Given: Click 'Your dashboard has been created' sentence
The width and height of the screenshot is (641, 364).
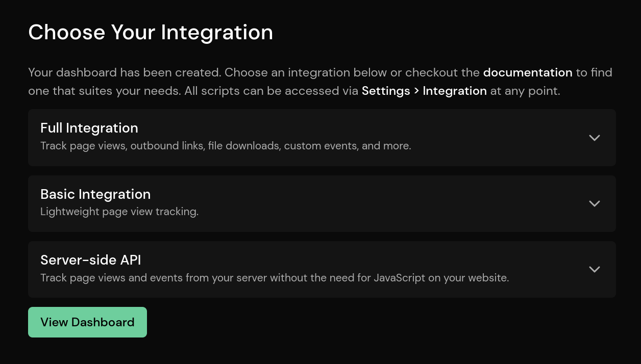Looking at the screenshot, I should 125,72.
